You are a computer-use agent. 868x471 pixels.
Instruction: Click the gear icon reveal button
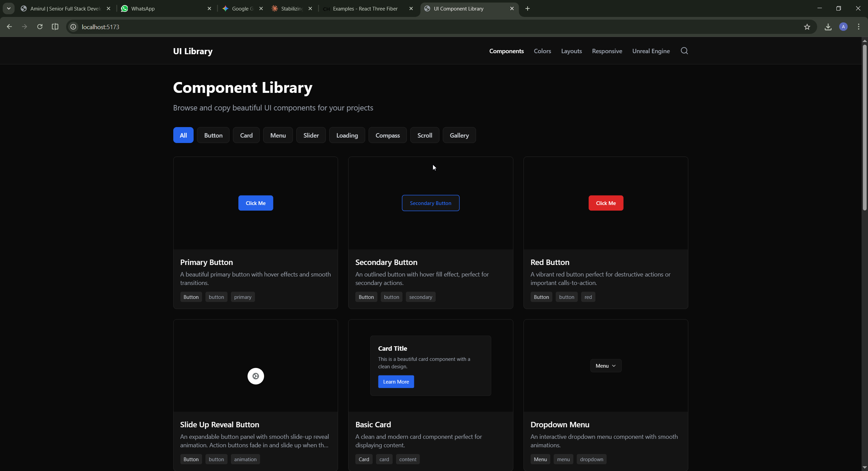pos(256,376)
